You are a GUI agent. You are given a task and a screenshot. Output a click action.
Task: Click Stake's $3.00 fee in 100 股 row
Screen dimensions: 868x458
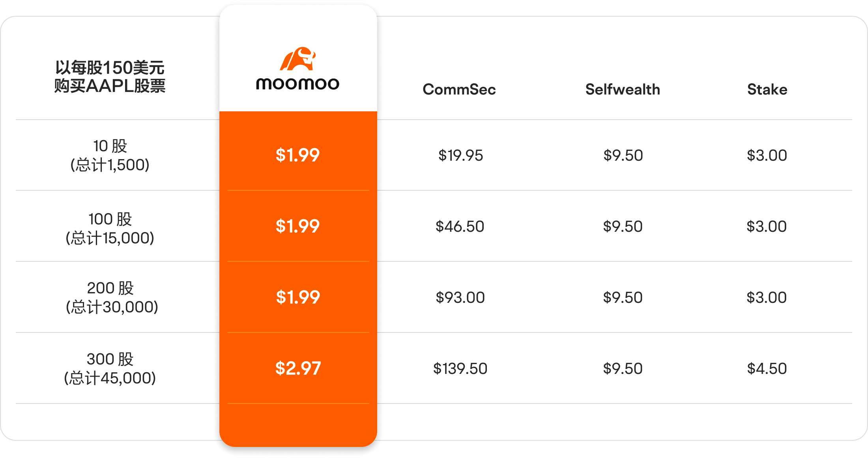[767, 227]
